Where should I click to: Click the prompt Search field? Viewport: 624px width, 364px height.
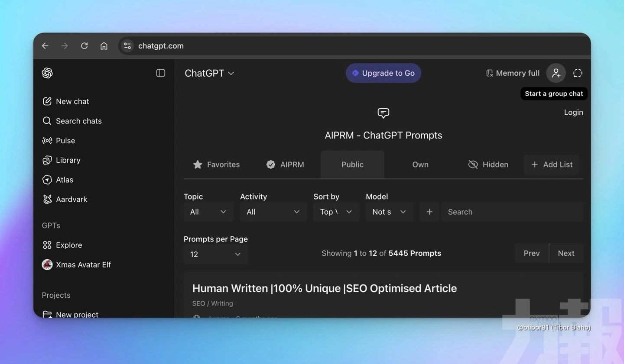(511, 212)
